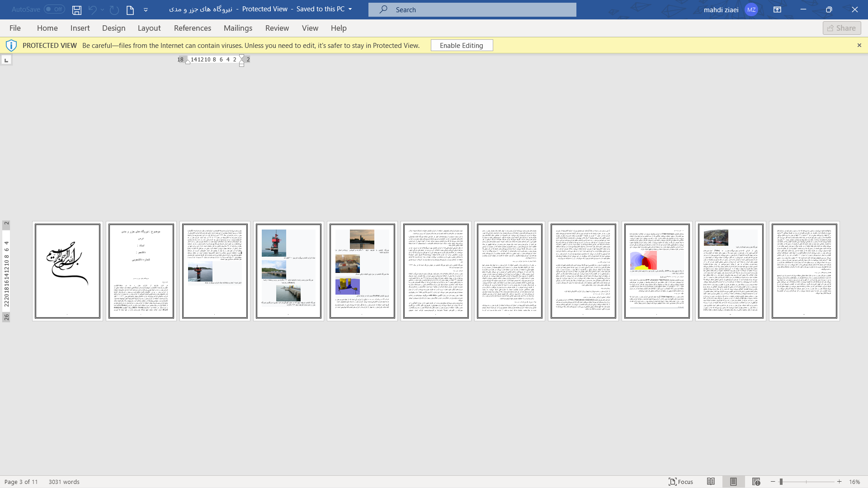The height and width of the screenshot is (488, 868).
Task: Expand document title save location dropdown
Action: (x=350, y=9)
